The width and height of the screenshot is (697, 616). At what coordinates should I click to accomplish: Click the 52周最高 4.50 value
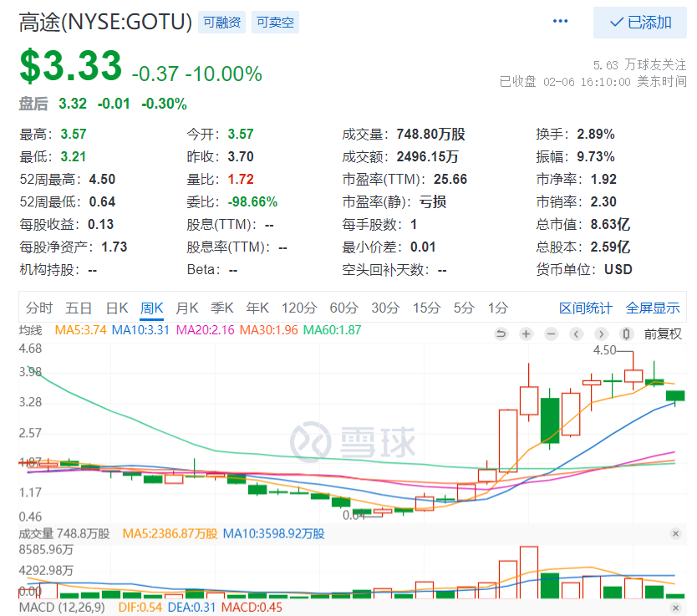(102, 179)
